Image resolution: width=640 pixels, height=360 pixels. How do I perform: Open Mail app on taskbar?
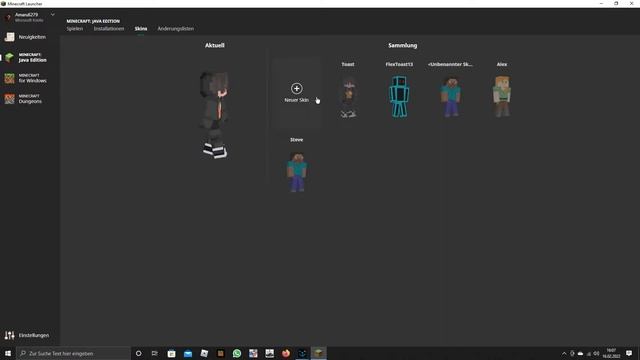coord(188,353)
